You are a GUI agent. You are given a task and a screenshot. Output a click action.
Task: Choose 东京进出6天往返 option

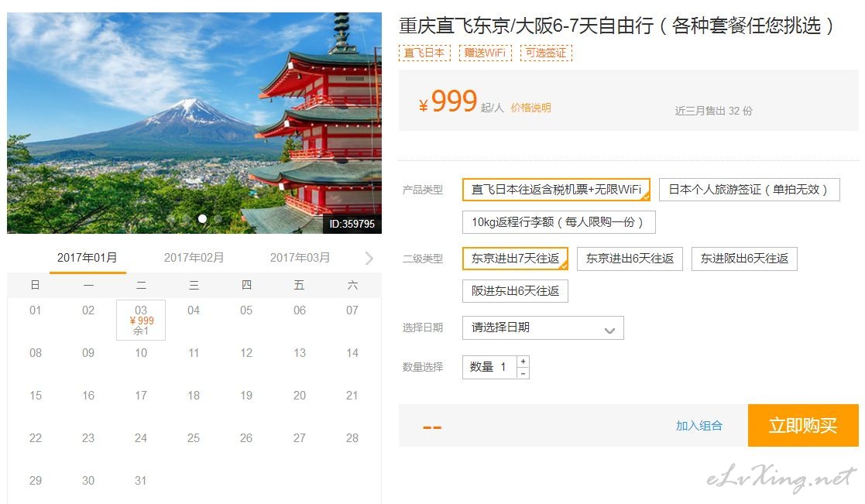pyautogui.click(x=630, y=259)
